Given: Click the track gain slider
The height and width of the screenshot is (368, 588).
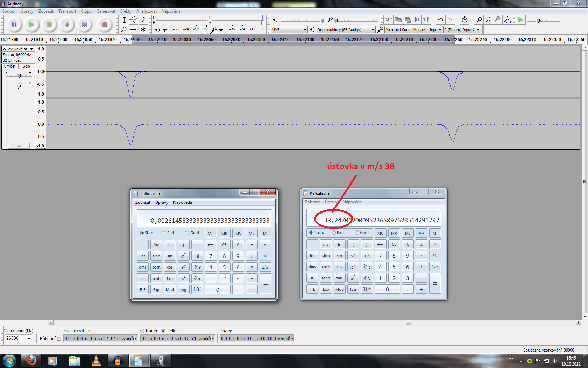Looking at the screenshot, I should [x=19, y=76].
